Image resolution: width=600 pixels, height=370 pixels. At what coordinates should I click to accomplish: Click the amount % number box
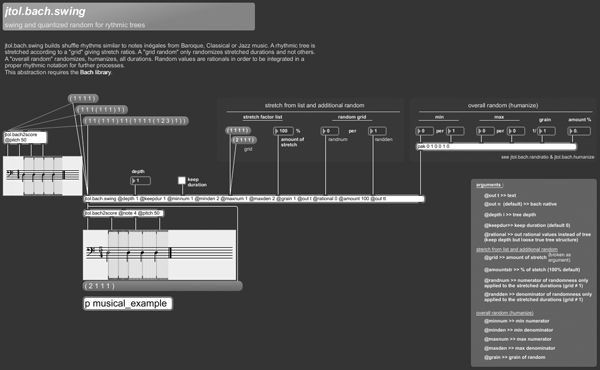579,131
